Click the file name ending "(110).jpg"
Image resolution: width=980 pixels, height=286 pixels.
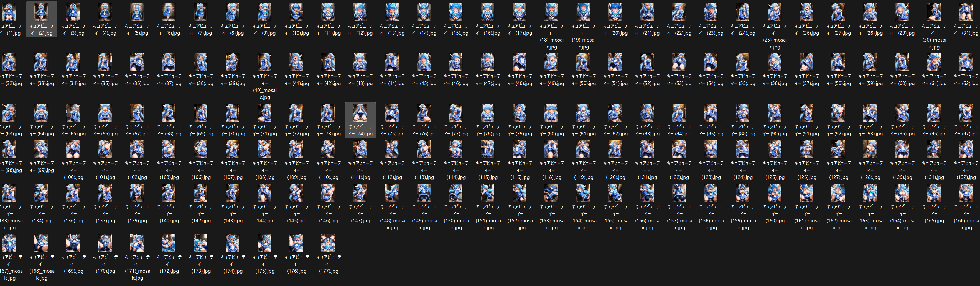point(328,170)
